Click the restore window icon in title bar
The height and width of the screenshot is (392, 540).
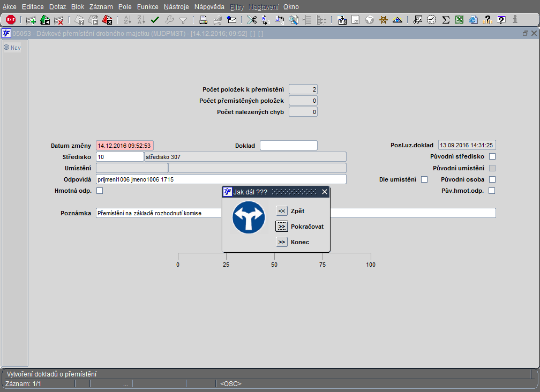coord(525,33)
